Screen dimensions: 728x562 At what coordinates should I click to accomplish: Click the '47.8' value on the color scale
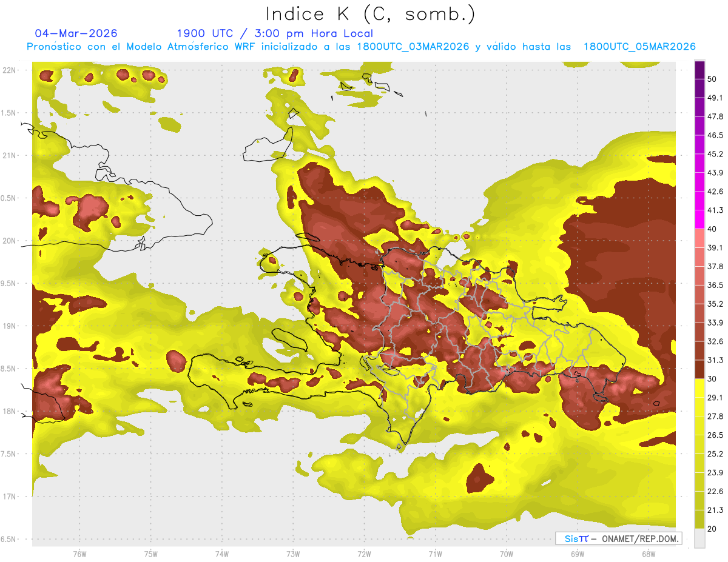coord(715,116)
